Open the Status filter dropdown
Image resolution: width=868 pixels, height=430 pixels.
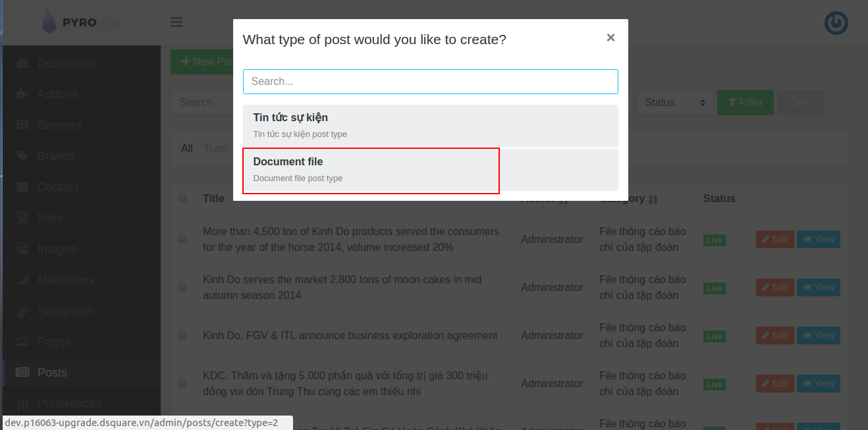674,103
